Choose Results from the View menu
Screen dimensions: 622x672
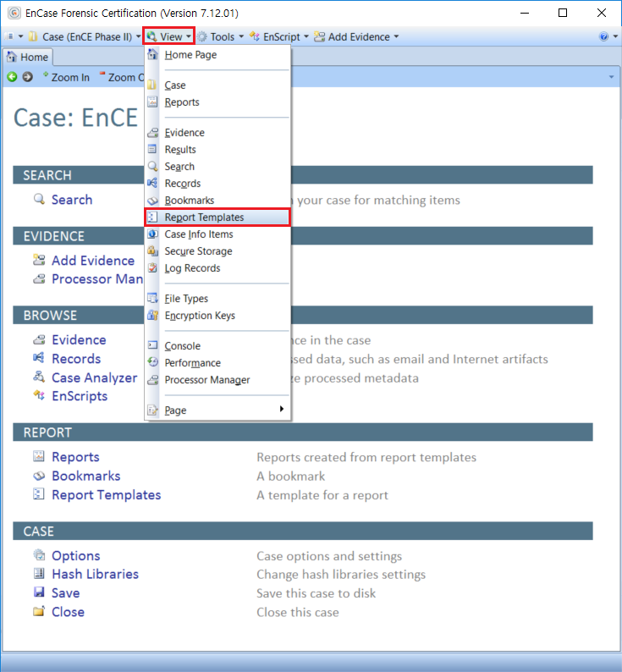click(217, 150)
